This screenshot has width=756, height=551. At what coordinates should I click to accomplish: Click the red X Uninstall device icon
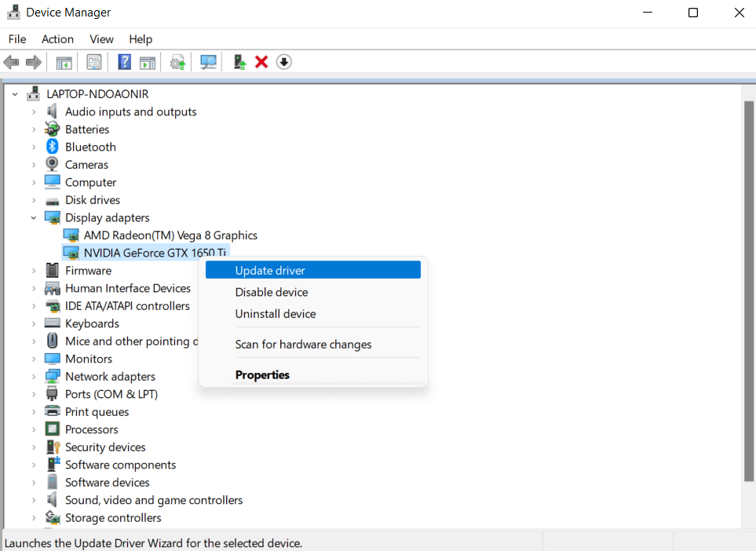261,62
